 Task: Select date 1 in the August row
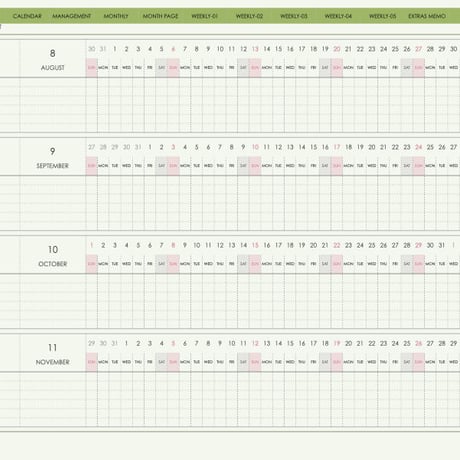pos(115,49)
